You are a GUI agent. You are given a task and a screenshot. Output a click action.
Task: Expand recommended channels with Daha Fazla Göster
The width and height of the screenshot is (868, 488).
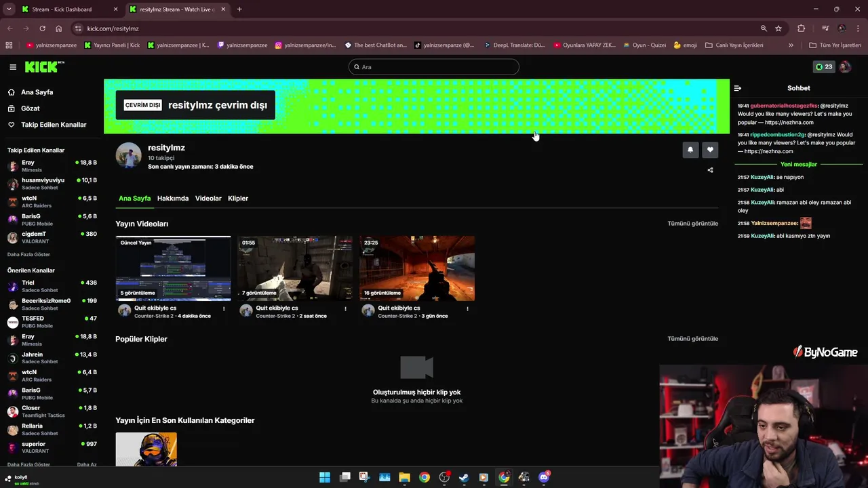(28, 465)
